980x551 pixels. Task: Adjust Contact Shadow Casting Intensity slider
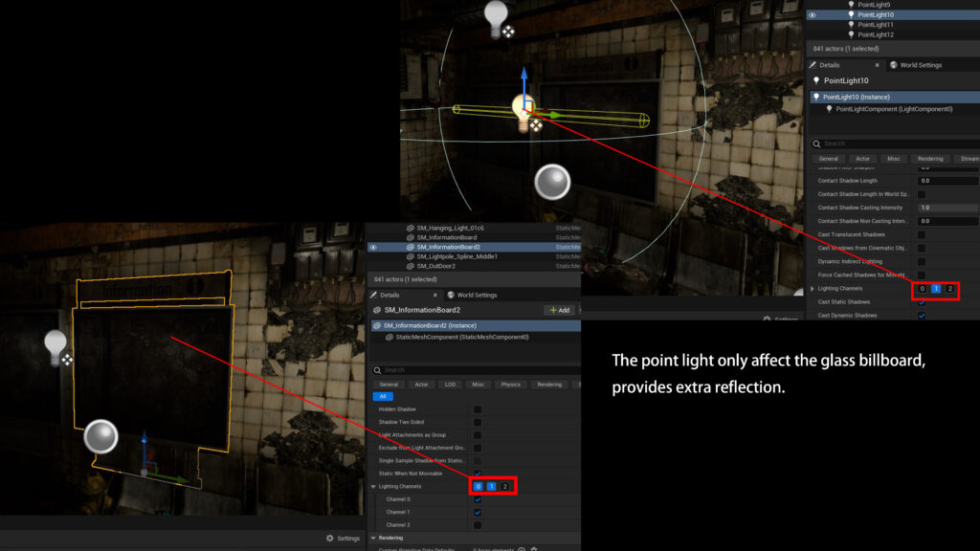947,208
